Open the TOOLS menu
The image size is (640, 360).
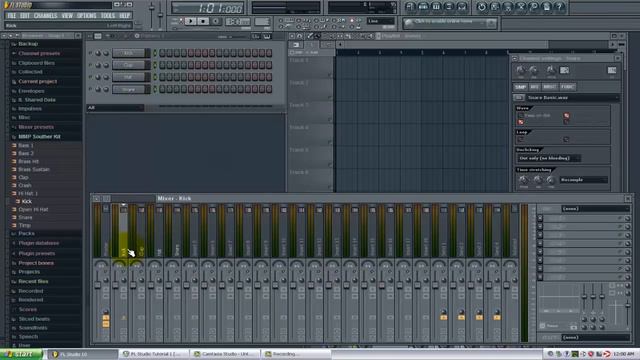108,16
